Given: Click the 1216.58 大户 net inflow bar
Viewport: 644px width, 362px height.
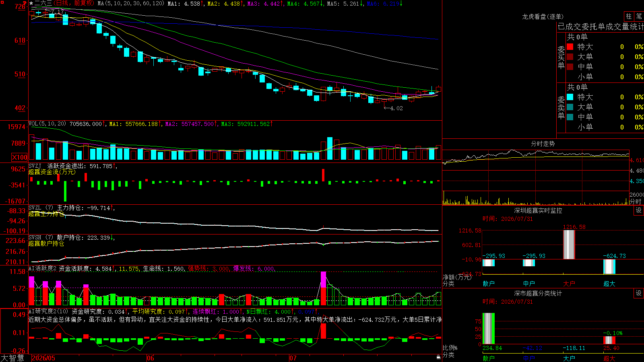Looking at the screenshot, I should (x=569, y=245).
